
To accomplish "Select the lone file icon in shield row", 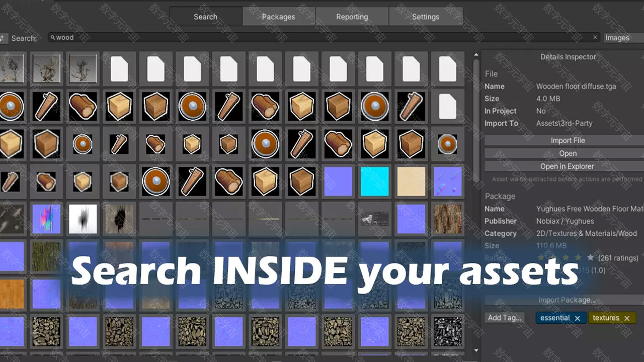I will point(448,106).
